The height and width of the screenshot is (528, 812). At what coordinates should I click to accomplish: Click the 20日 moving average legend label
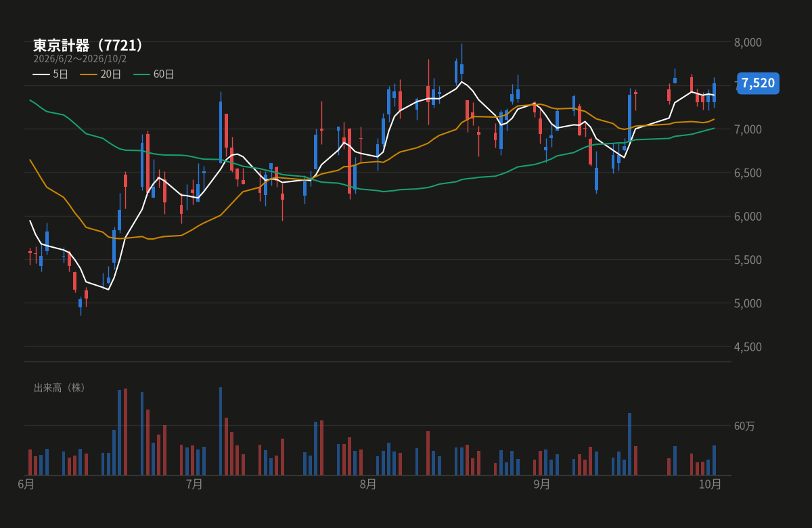coord(111,74)
